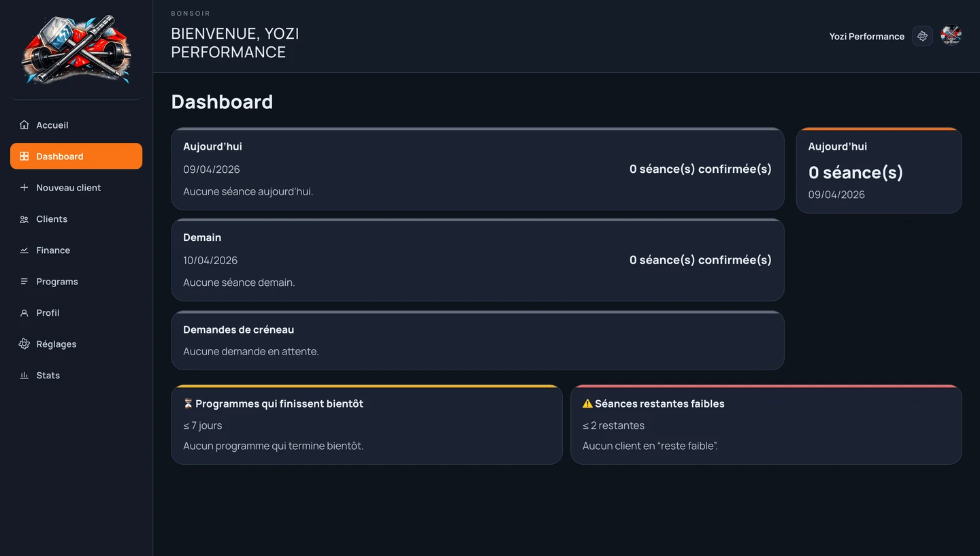
Task: Click the Programmes qui finissent bientôt card
Action: tap(366, 425)
